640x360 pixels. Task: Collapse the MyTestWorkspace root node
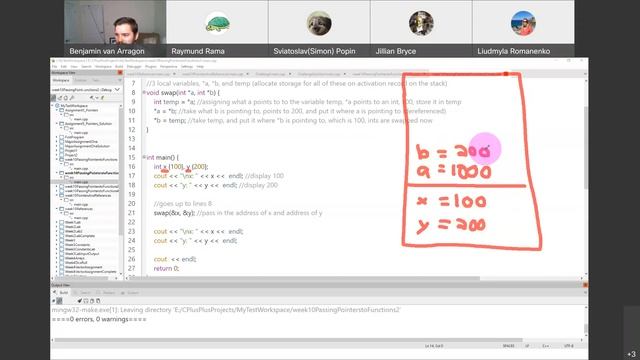pyautogui.click(x=53, y=106)
